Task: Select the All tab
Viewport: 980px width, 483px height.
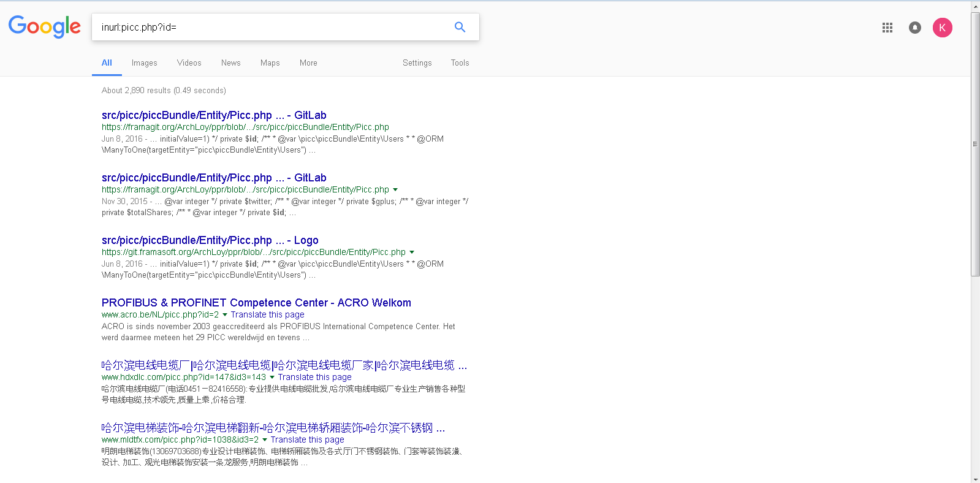Action: [x=107, y=63]
